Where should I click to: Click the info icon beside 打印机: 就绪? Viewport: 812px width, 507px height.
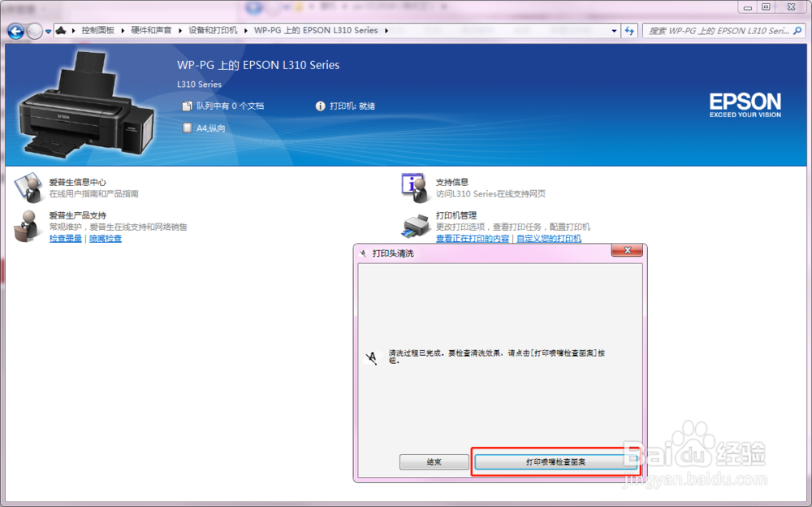click(320, 106)
